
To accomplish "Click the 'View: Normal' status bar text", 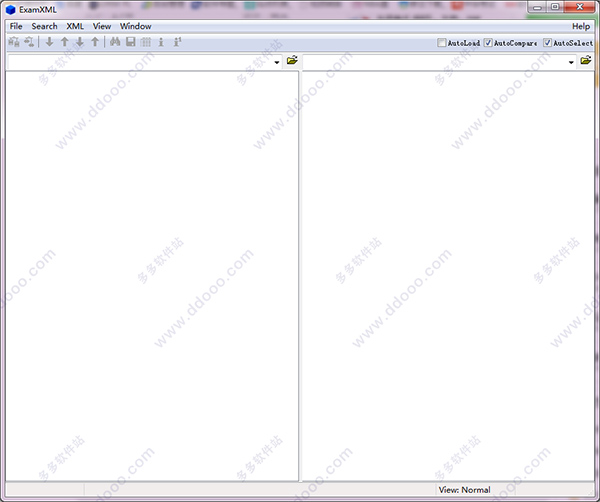I will 465,490.
